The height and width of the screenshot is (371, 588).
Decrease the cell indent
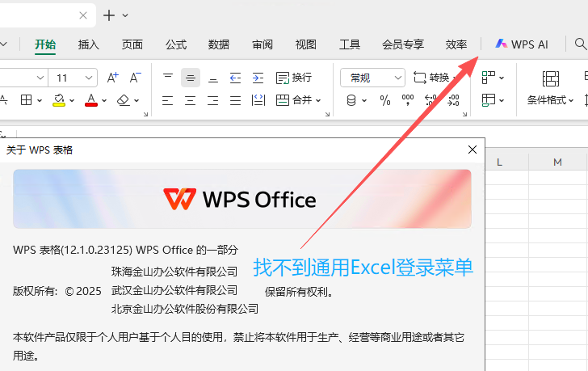click(235, 78)
